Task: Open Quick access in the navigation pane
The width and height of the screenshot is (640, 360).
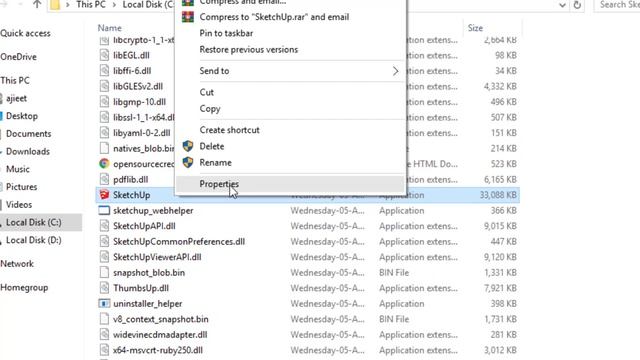Action: pos(25,33)
